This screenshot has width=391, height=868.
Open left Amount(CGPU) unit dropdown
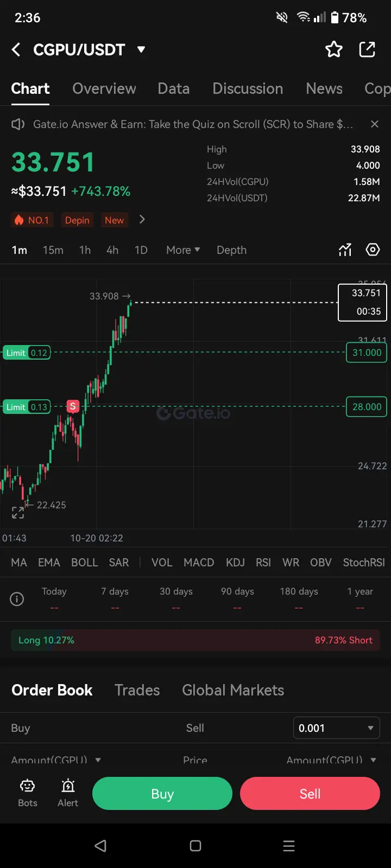tap(98, 760)
